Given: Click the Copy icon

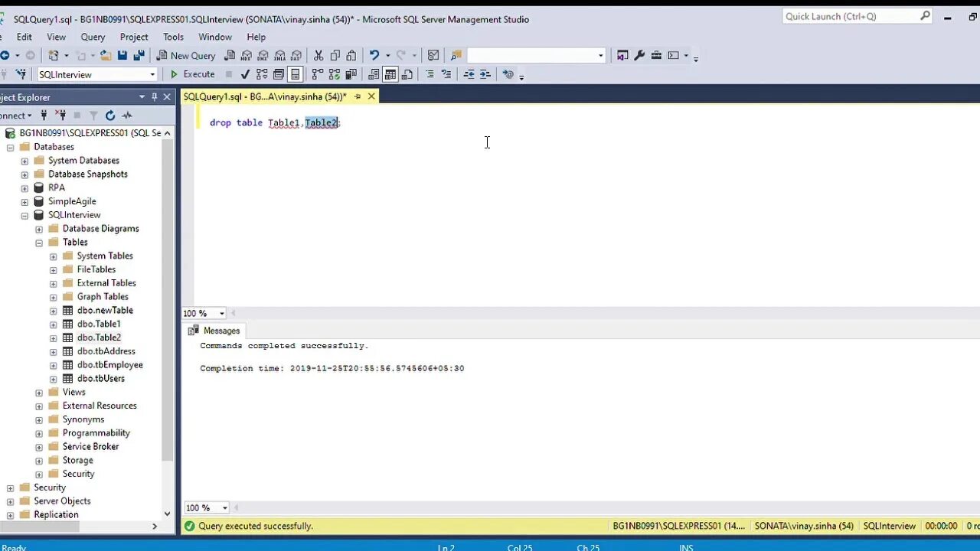Looking at the screenshot, I should 335,55.
